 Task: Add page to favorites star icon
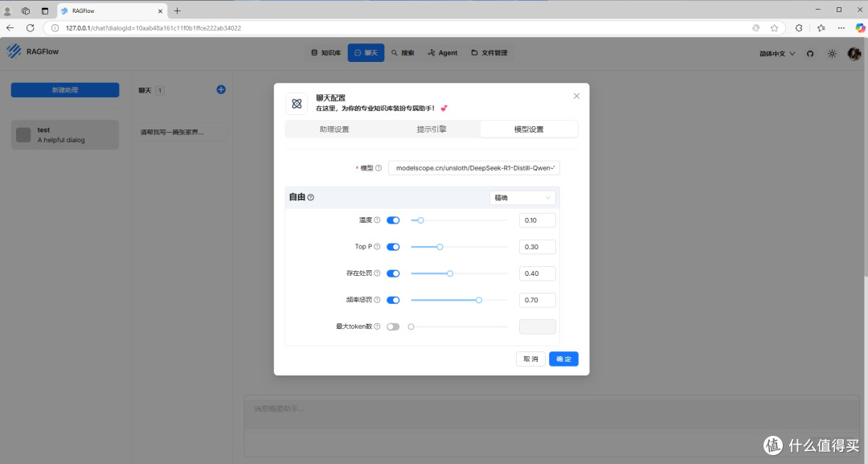point(774,27)
